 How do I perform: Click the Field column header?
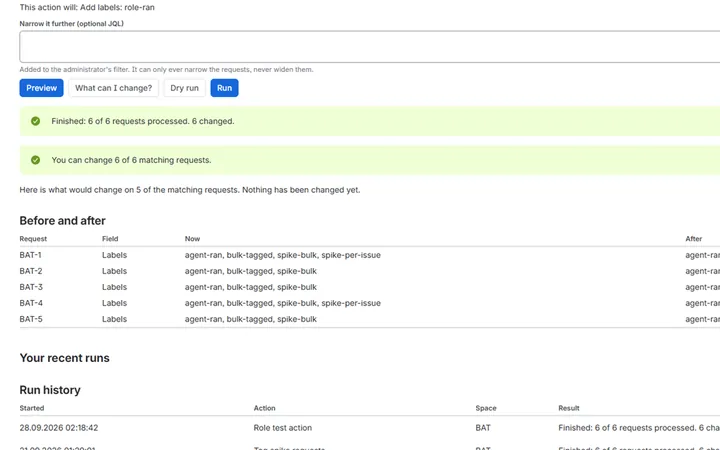pos(110,239)
